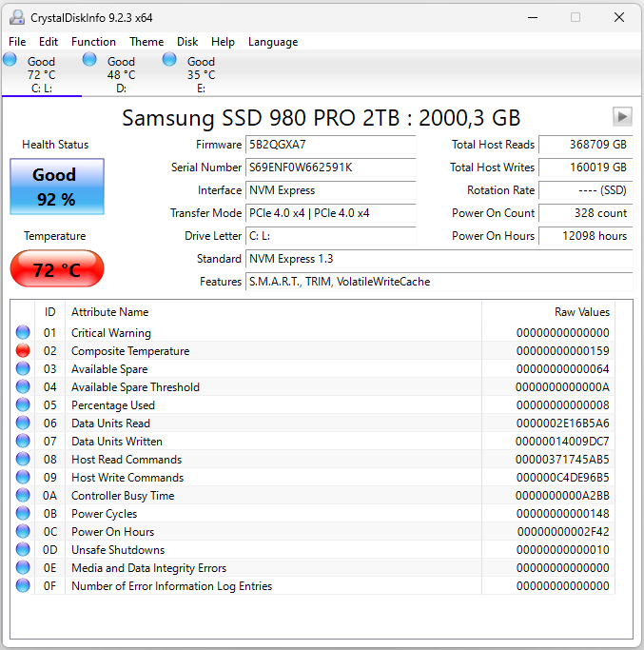Click the Total Host Reads value 368709 GB

[586, 145]
